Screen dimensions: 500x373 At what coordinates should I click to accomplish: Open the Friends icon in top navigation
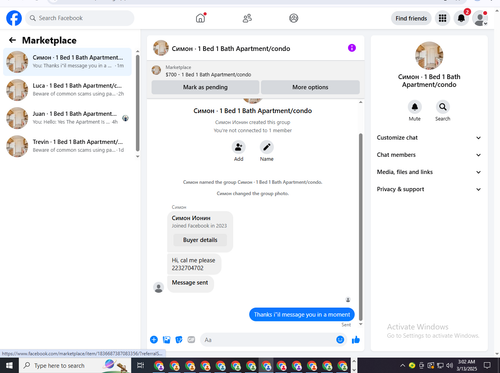click(x=247, y=18)
